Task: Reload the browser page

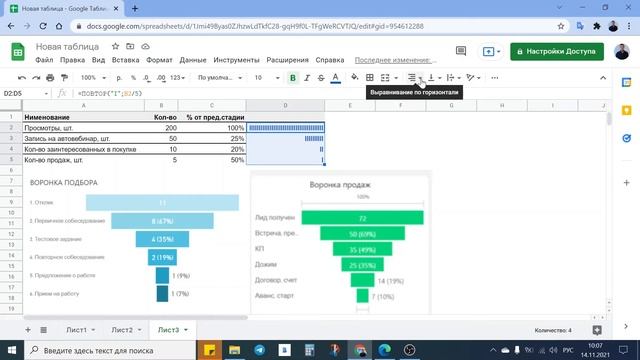Action: tap(43, 26)
